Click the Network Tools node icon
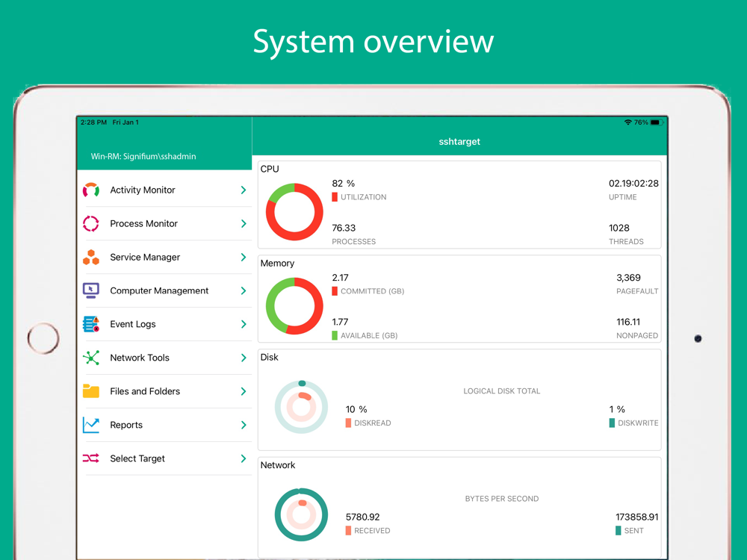747x560 pixels. pos(91,358)
